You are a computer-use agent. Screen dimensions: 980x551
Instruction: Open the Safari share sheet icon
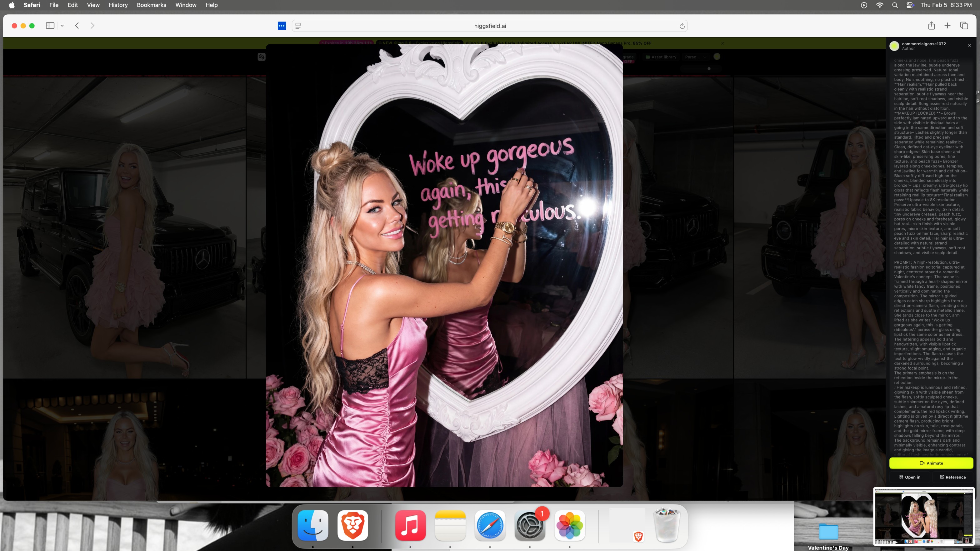click(x=931, y=26)
